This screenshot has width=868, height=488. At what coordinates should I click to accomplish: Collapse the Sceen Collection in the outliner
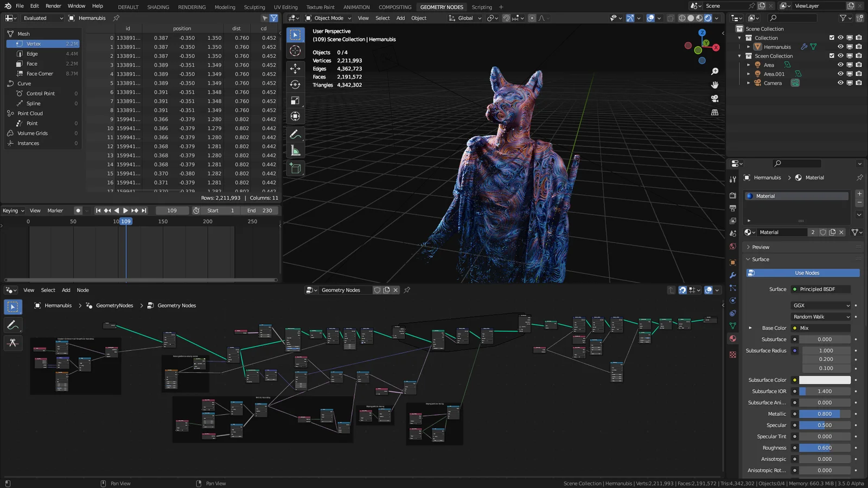739,56
